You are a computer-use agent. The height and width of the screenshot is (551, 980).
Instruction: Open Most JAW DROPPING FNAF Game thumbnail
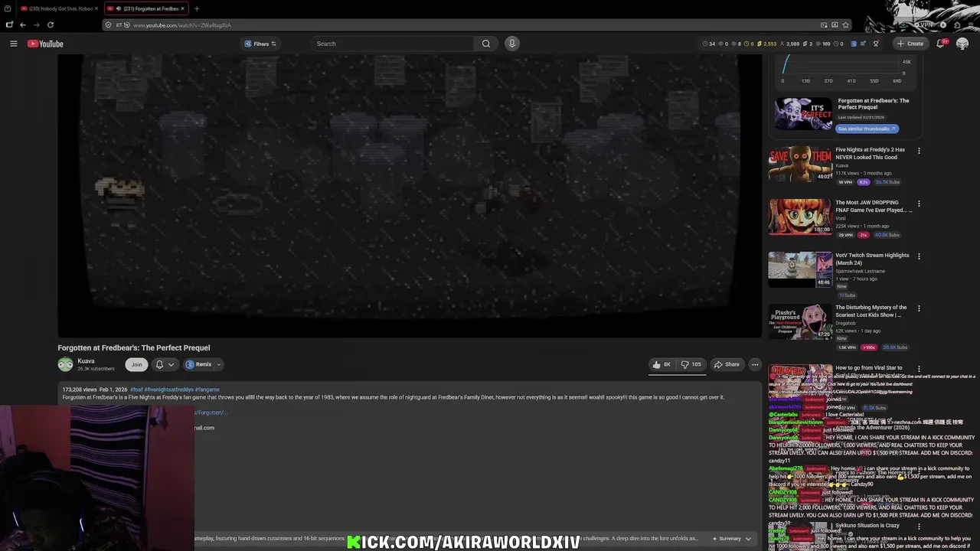coord(801,217)
